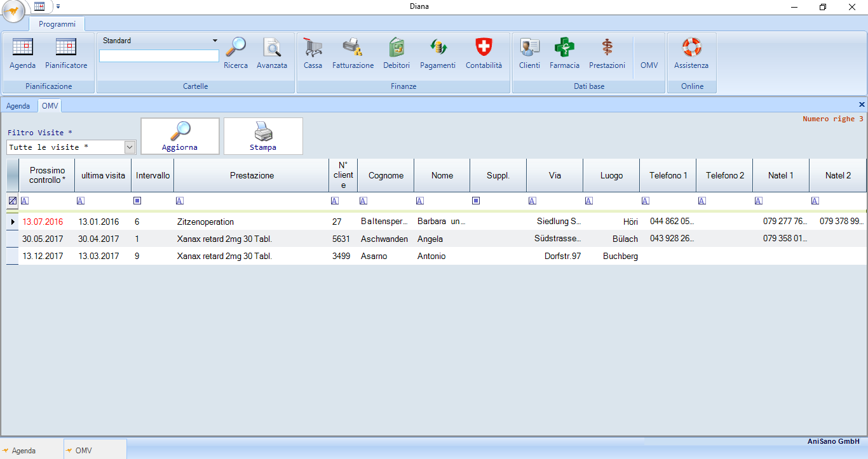Image resolution: width=868 pixels, height=459 pixels.
Task: Close the OMV panel with X
Action: click(x=862, y=104)
